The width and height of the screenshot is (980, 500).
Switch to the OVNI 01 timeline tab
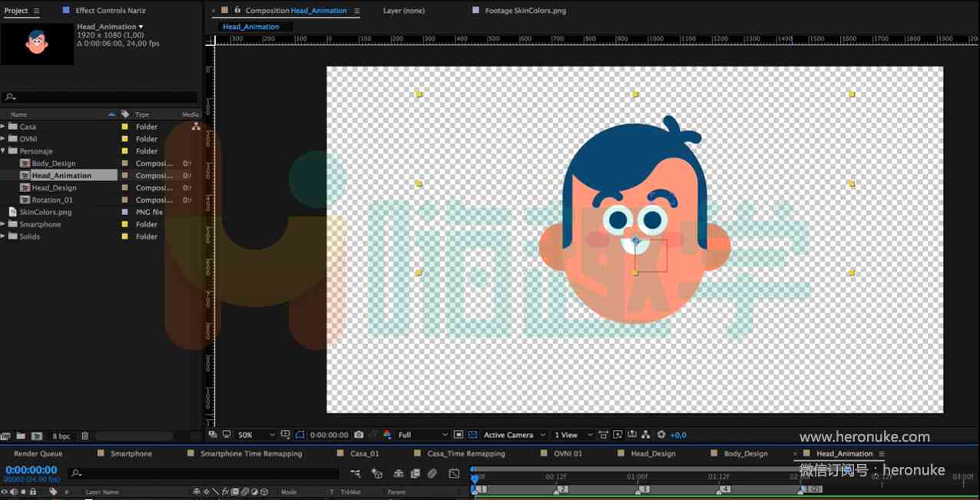(x=568, y=454)
